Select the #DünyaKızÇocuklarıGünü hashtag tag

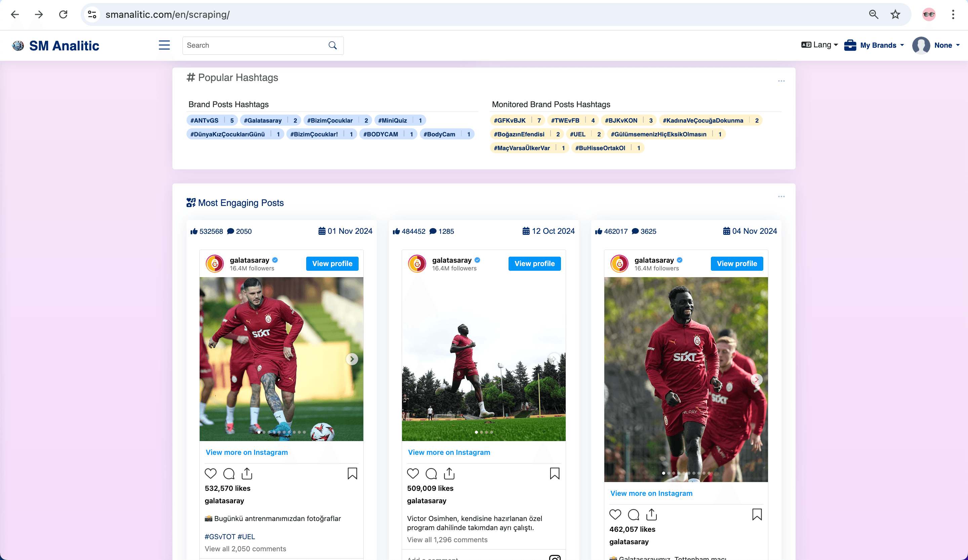(x=236, y=134)
